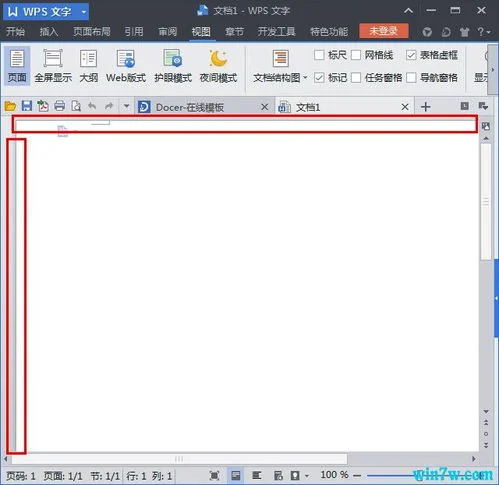Click the vertical scrollbar thumb
Screen dimensions: 499x485
pos(486,202)
